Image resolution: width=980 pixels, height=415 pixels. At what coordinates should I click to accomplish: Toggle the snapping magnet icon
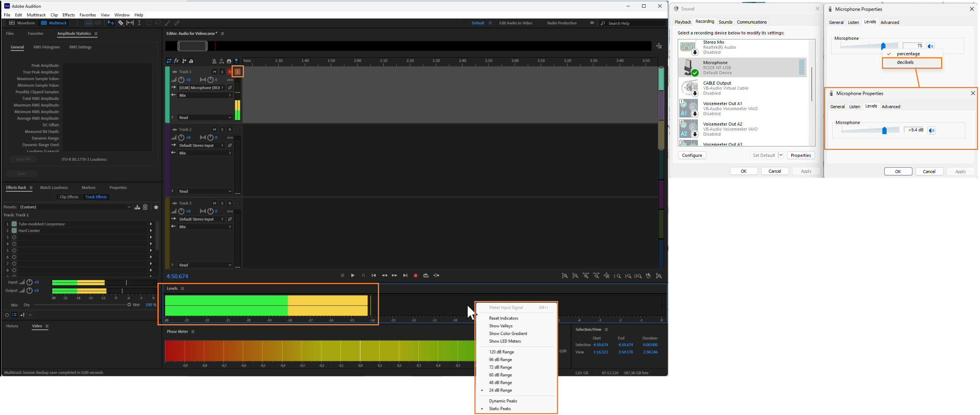click(229, 61)
